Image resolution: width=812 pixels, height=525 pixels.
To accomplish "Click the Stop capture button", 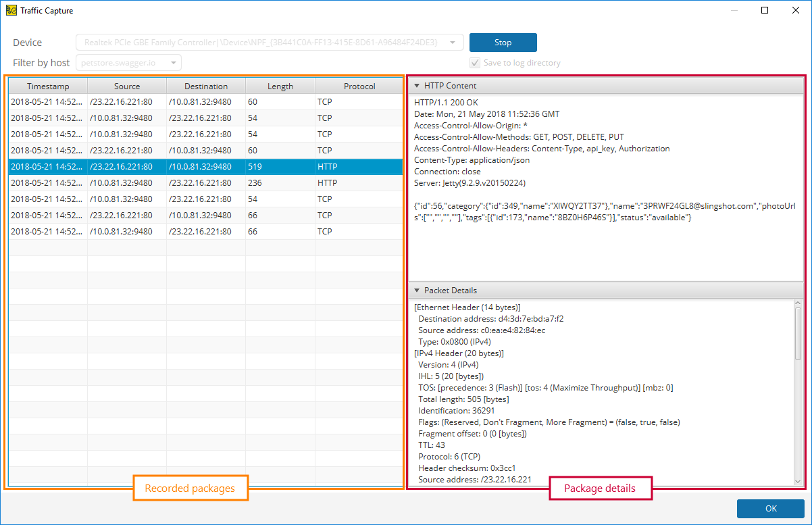I will [503, 42].
